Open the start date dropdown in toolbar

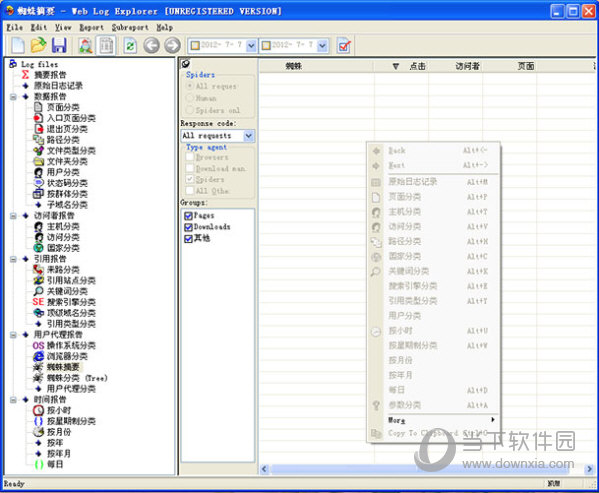(x=251, y=46)
